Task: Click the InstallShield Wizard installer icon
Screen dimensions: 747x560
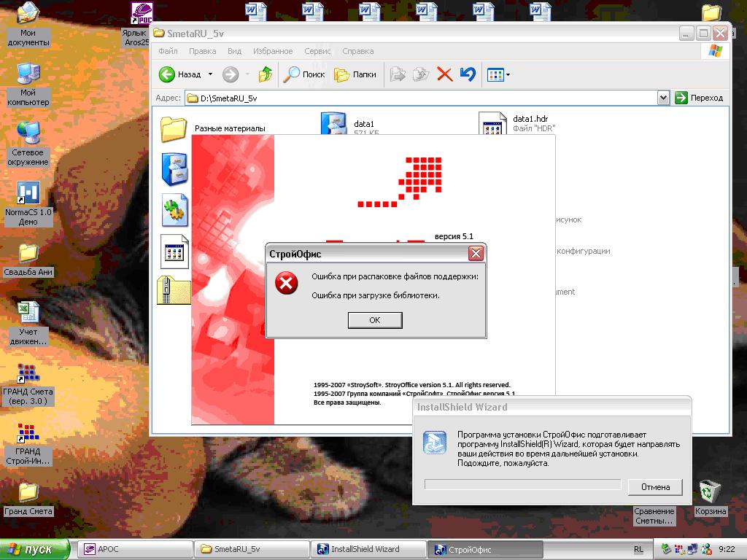Action: tap(435, 443)
